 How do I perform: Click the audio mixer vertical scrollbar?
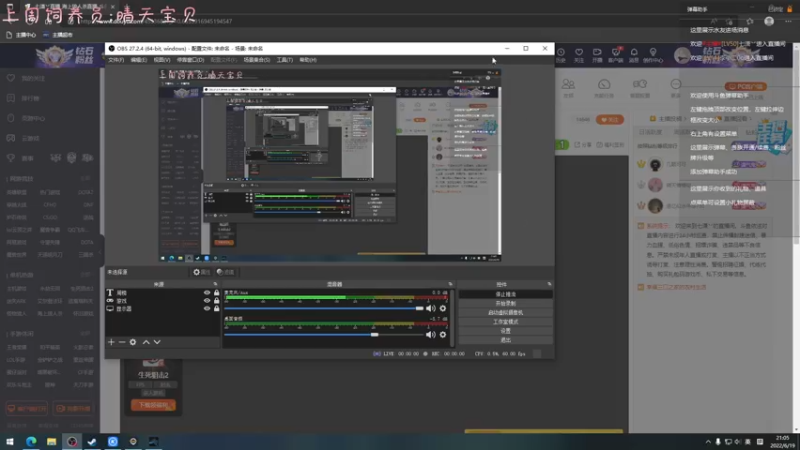click(452, 317)
